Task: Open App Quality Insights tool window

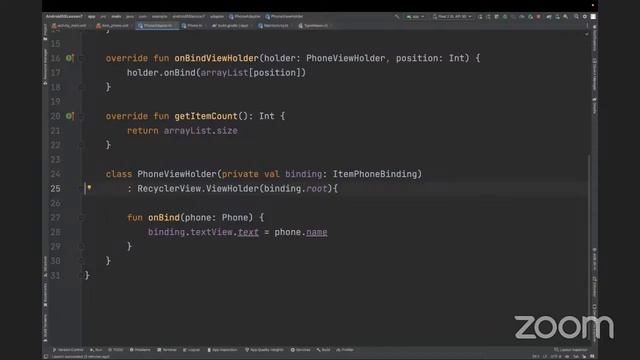Action: 264,350
